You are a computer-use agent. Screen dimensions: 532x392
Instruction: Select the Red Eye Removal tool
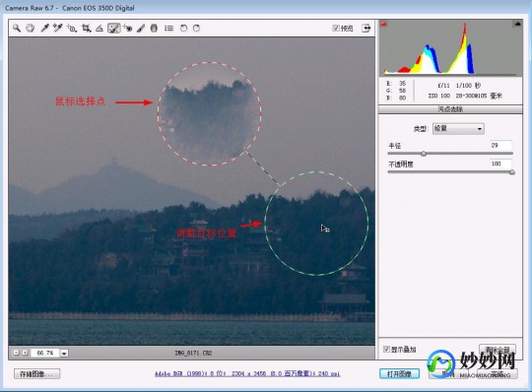click(128, 29)
